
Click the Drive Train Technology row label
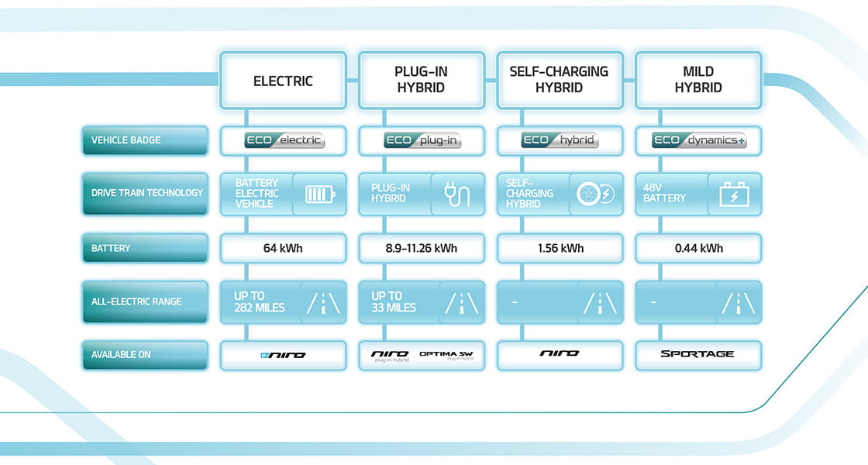[x=145, y=193]
